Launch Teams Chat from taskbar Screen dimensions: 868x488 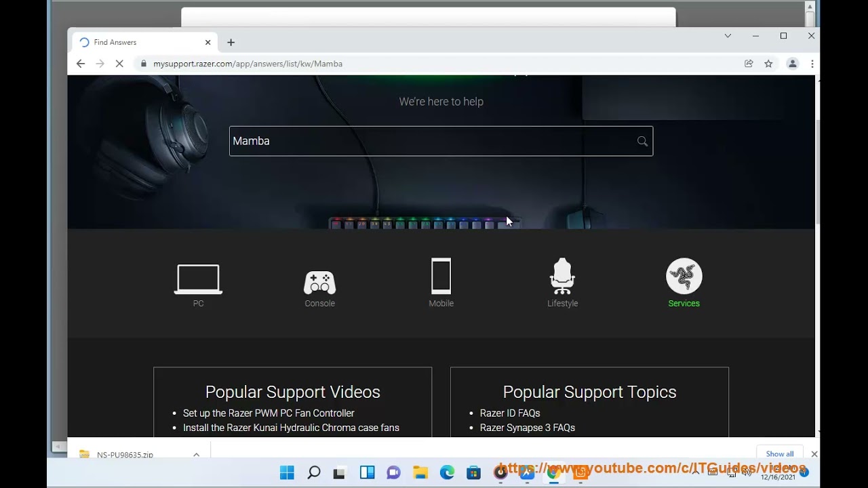(x=393, y=472)
